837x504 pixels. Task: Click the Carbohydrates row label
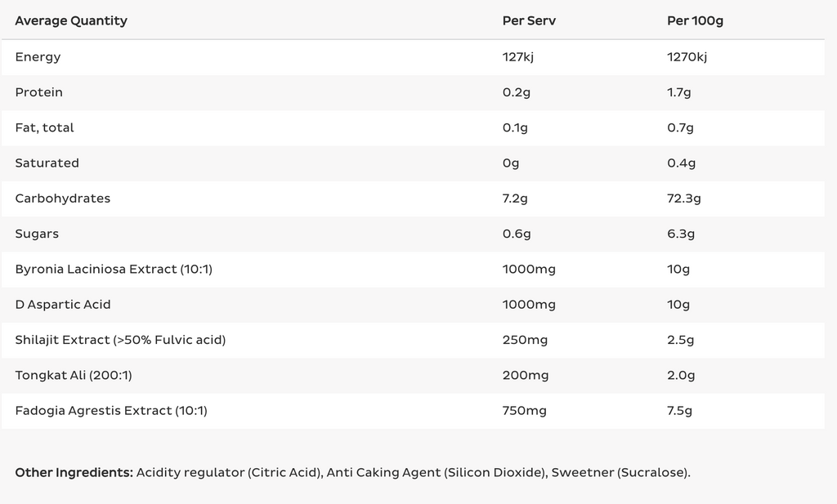pos(62,198)
